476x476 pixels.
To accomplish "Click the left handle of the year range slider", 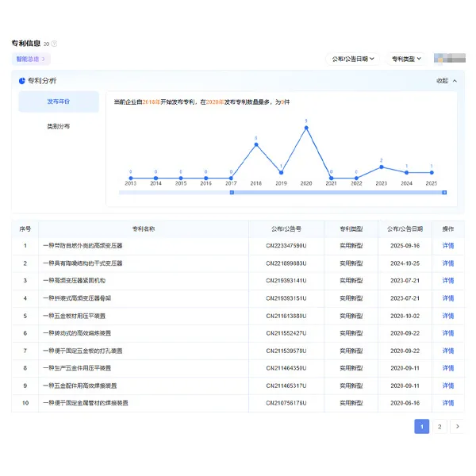I will (231, 192).
